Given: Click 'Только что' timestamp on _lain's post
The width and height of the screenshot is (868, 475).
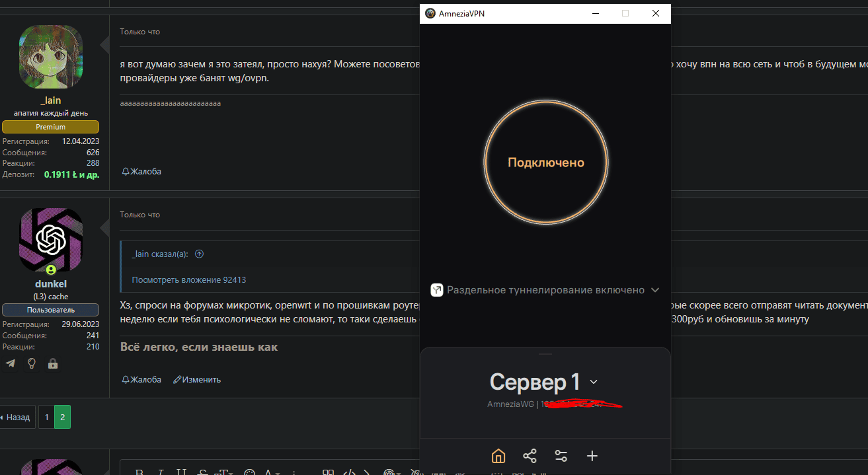Looking at the screenshot, I should tap(139, 32).
